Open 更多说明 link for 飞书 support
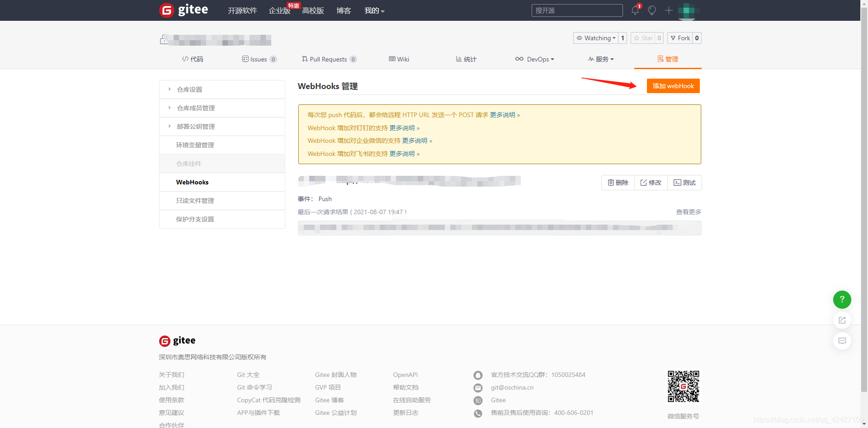Screen dimensions: 868x428 [405, 154]
